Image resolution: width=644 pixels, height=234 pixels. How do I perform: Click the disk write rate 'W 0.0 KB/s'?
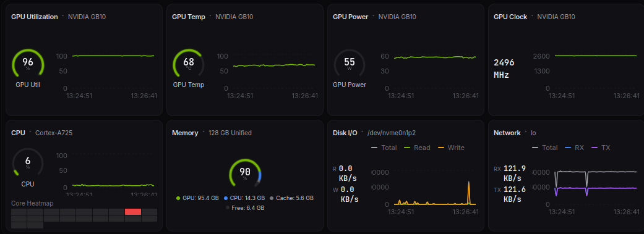click(x=345, y=194)
